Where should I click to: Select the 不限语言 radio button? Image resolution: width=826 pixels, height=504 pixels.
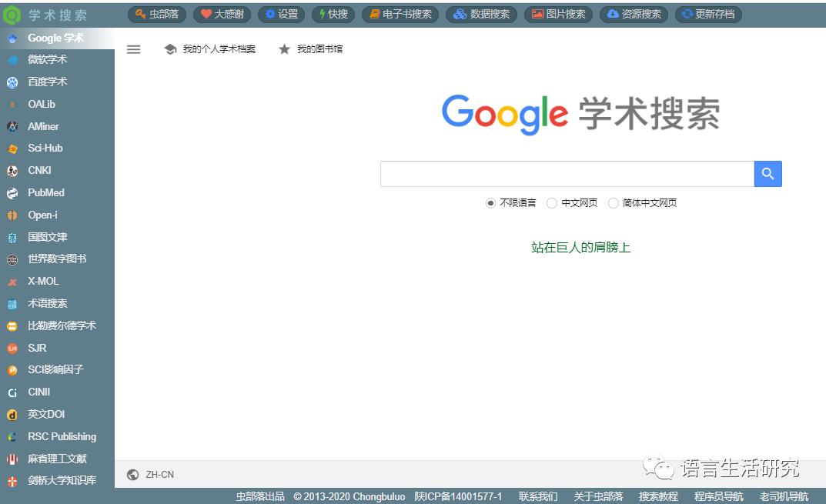coord(490,203)
